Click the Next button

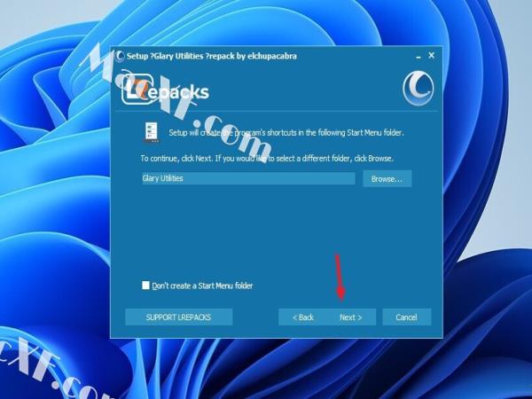click(x=351, y=317)
